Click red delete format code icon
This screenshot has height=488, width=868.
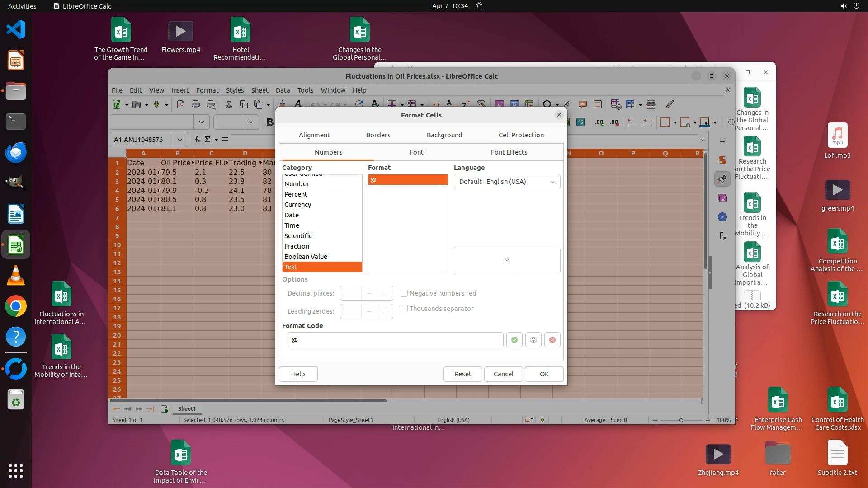coord(552,340)
